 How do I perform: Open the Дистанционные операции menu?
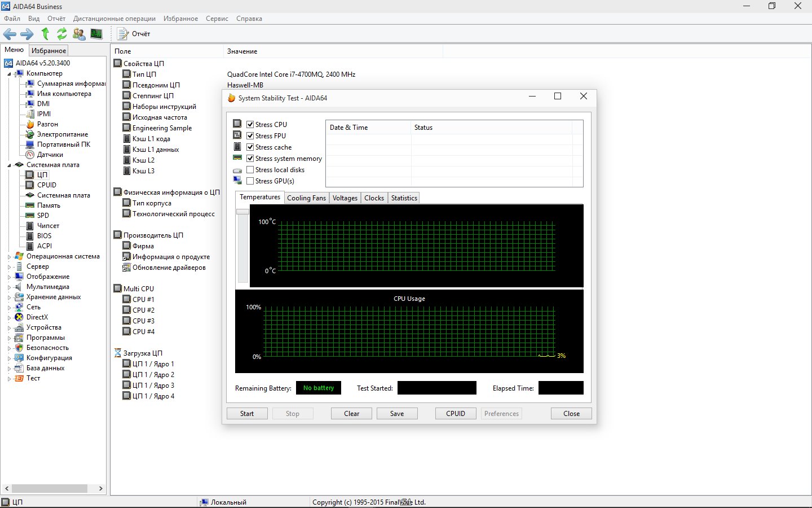(114, 19)
